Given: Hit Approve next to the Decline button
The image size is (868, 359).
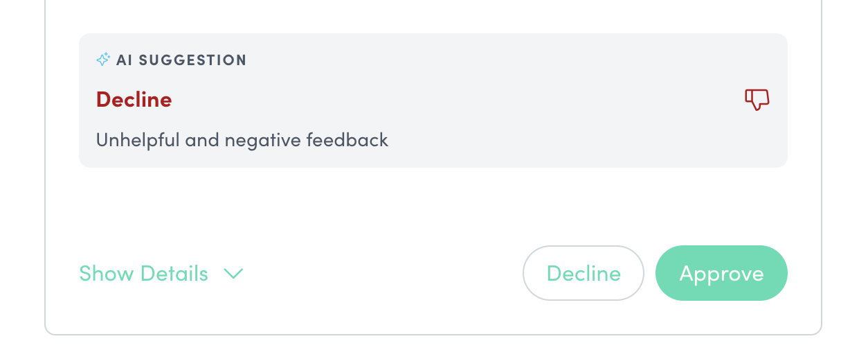Looking at the screenshot, I should (721, 273).
